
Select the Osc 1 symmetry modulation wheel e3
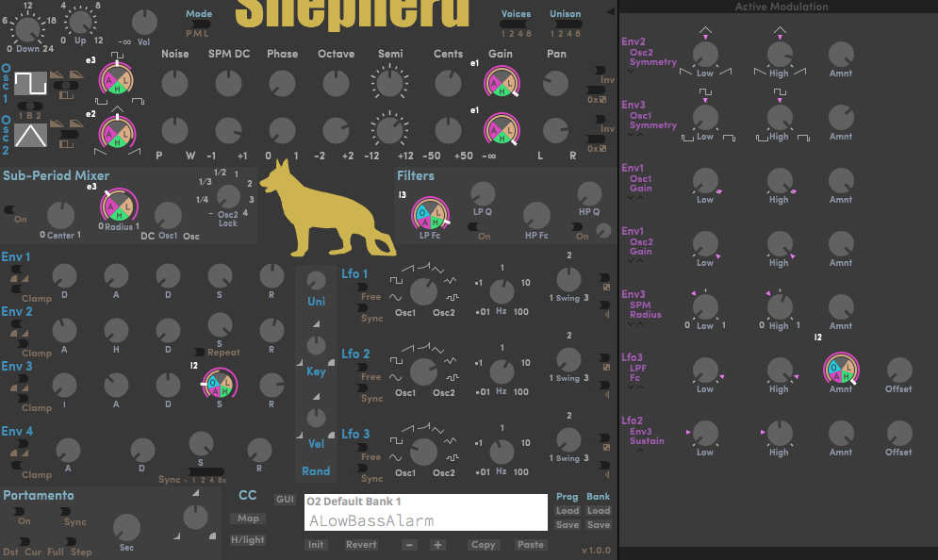click(x=117, y=79)
